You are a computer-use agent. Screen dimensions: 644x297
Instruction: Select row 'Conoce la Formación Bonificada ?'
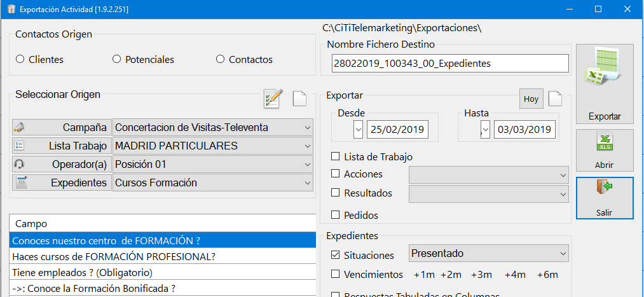point(163,288)
